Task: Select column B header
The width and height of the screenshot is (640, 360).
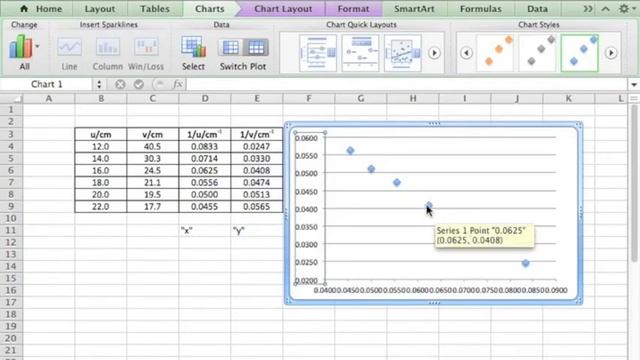Action: coord(101,98)
